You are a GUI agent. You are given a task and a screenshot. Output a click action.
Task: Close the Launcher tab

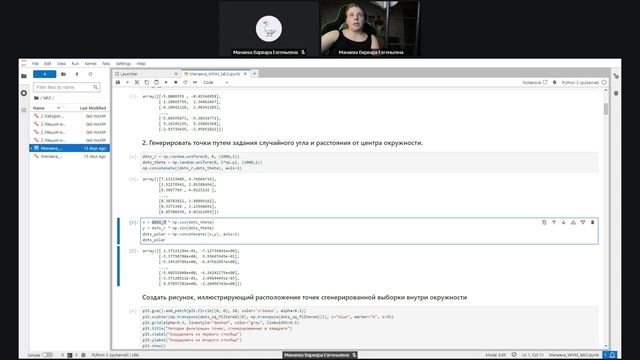(176, 74)
